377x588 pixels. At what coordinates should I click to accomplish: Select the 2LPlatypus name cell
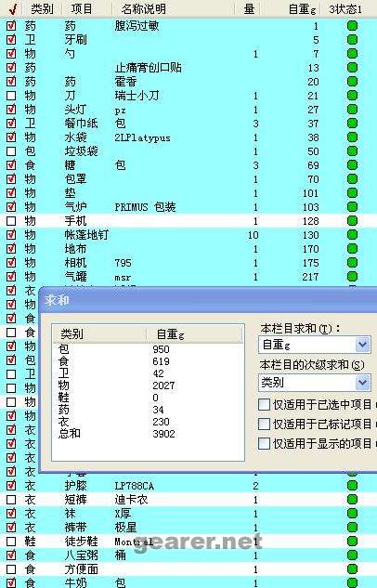[142, 137]
